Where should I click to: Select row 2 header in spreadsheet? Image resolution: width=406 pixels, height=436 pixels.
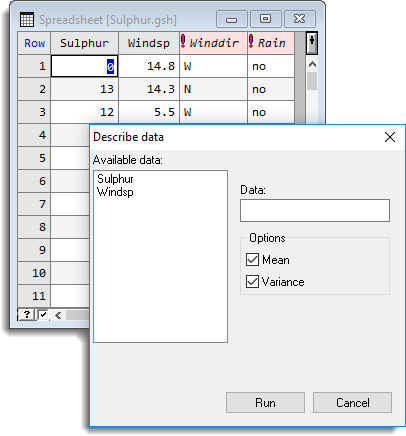coord(34,89)
